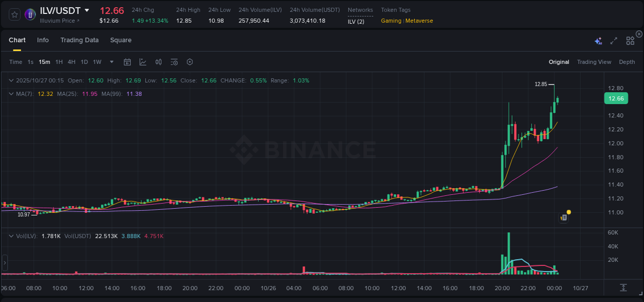Open the layout widgets icon near close button
This screenshot has width=644, height=302.
630,40
